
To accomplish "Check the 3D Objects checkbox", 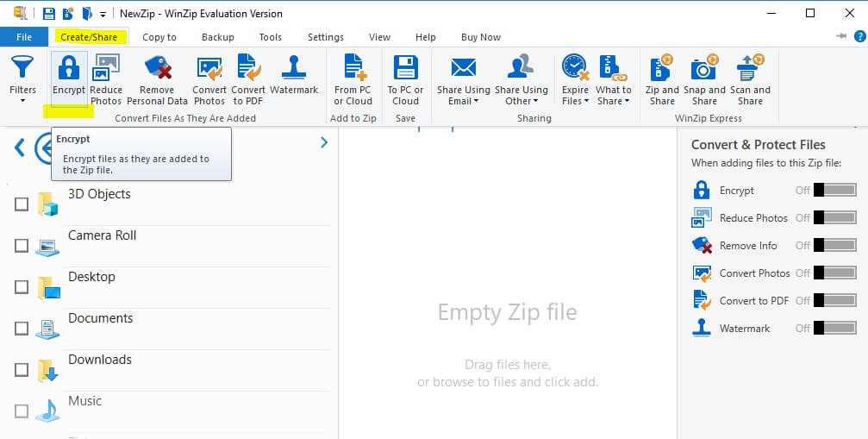I will tap(21, 204).
